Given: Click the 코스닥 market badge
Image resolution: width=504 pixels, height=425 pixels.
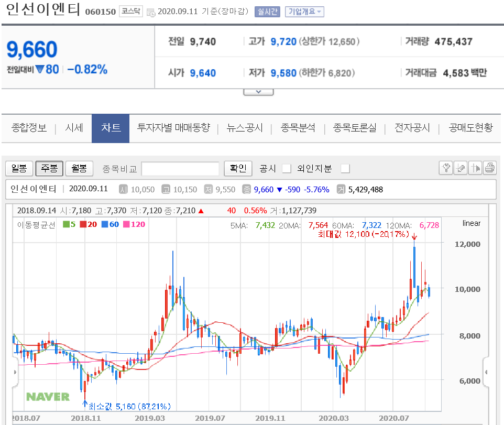Looking at the screenshot, I should [131, 11].
